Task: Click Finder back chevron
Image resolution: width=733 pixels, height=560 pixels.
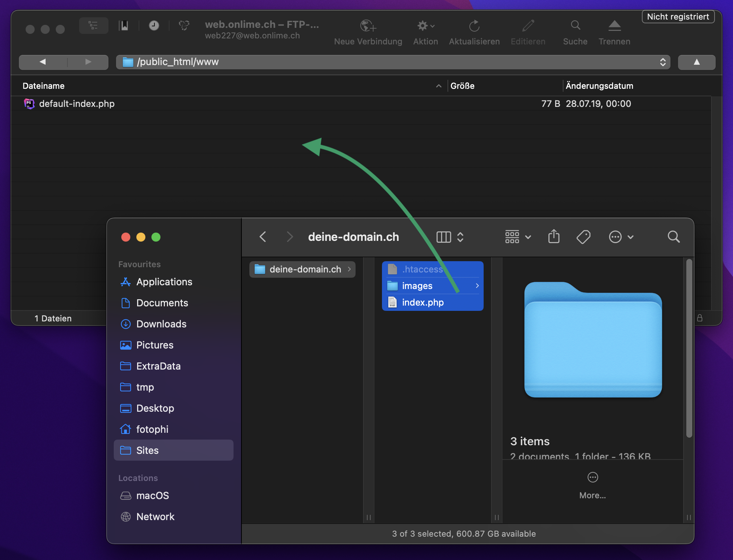Action: [263, 237]
